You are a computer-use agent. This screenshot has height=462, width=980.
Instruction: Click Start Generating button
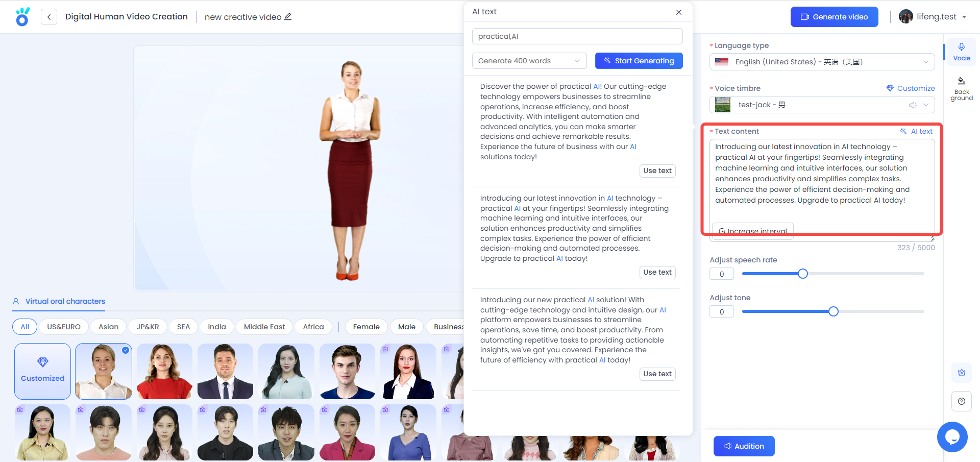click(x=639, y=61)
